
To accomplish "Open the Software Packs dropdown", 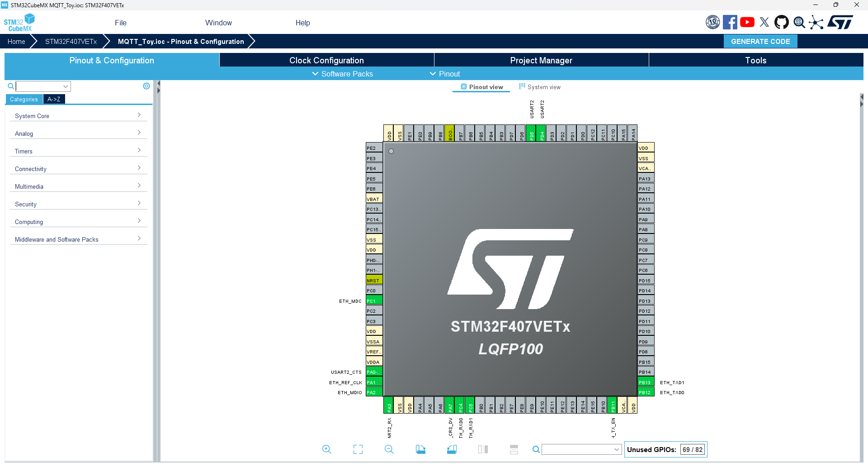I will tap(343, 74).
